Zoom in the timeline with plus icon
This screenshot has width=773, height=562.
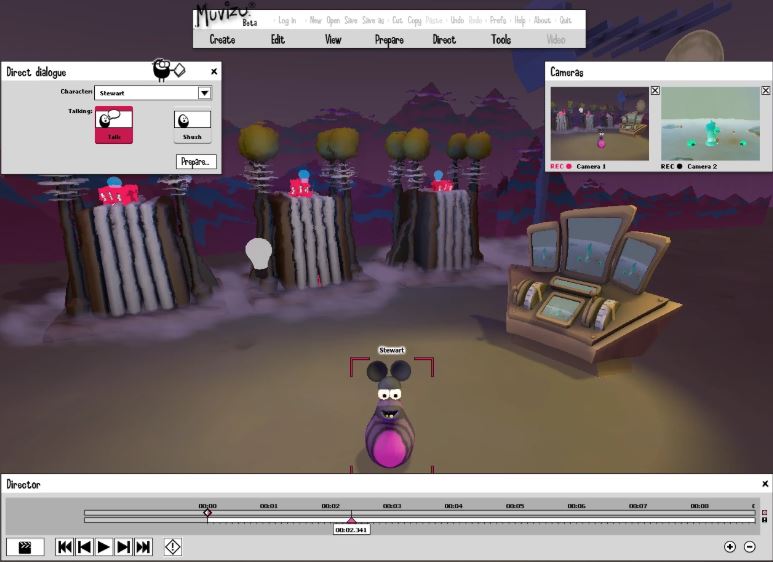[x=730, y=547]
